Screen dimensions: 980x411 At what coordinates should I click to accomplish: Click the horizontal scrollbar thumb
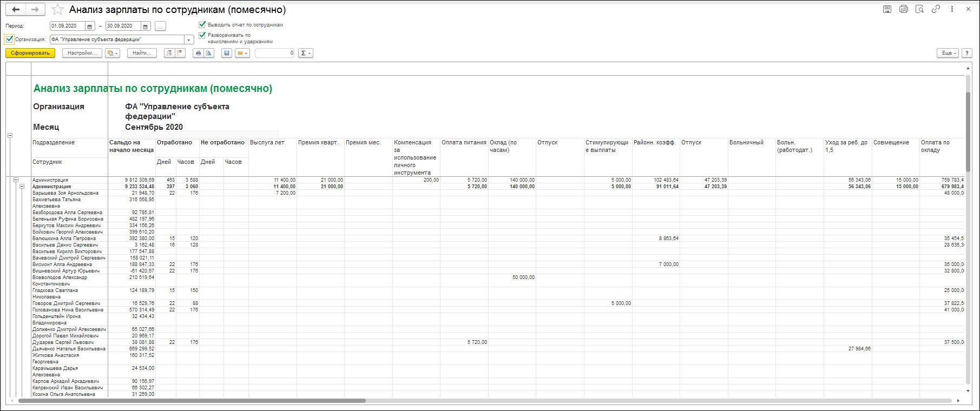pyautogui.click(x=192, y=401)
